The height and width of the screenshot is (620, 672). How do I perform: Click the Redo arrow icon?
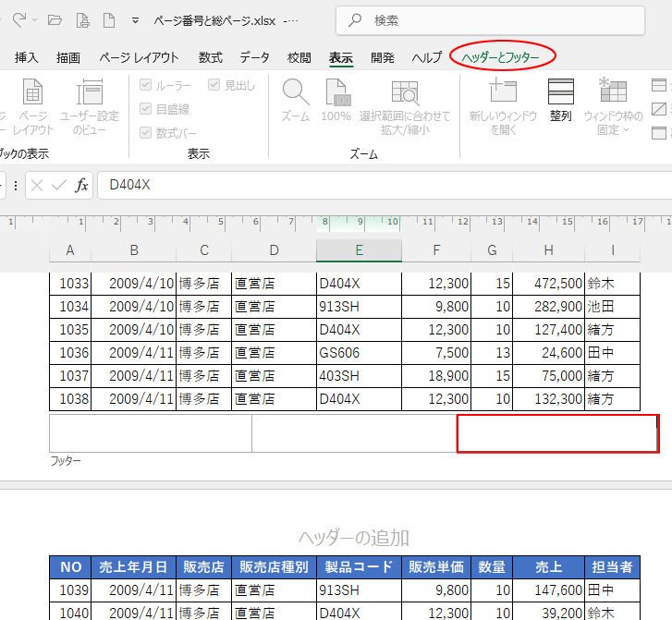point(19,20)
